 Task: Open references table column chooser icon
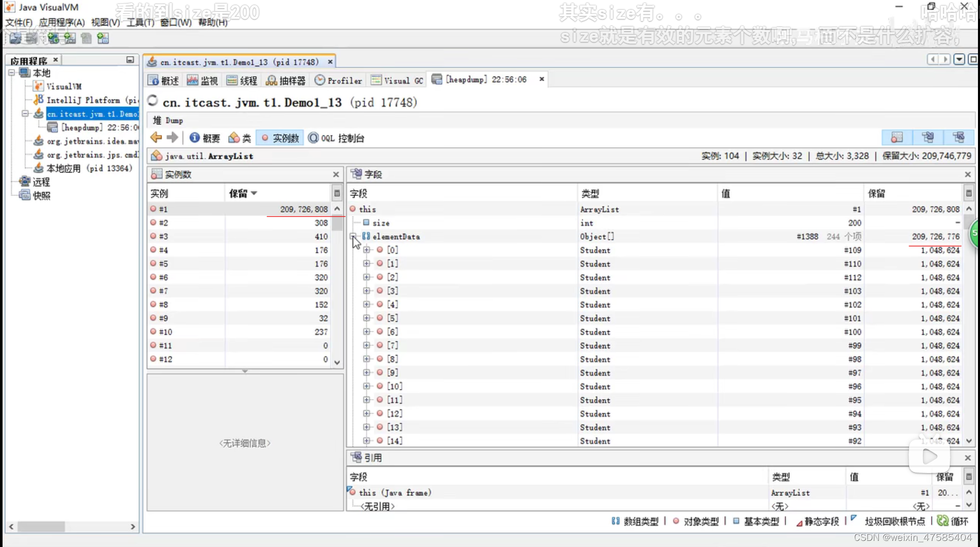[x=969, y=477]
